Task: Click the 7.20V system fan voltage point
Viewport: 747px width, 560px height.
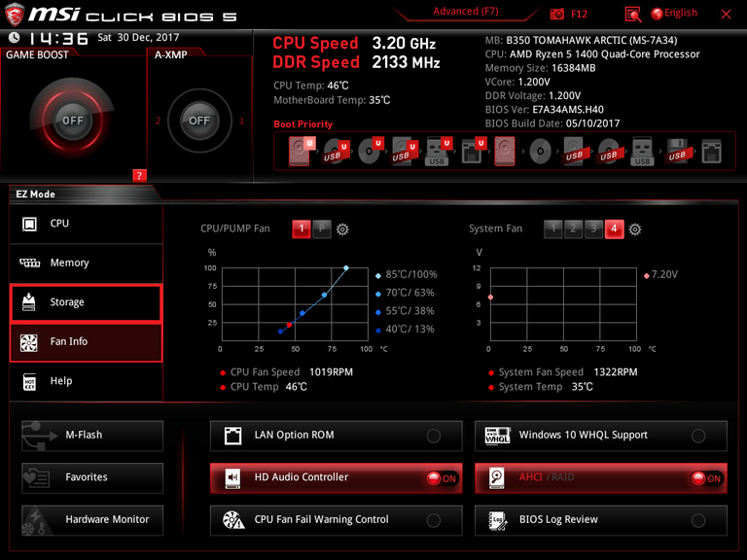Action: (490, 297)
